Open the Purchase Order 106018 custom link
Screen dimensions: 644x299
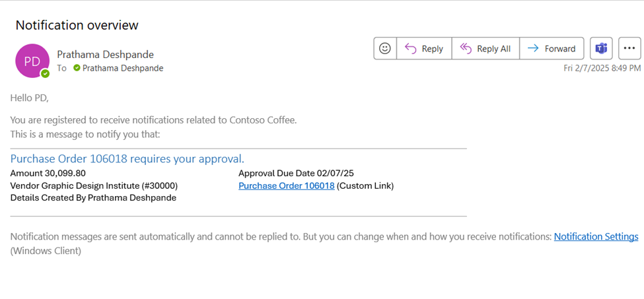click(286, 185)
